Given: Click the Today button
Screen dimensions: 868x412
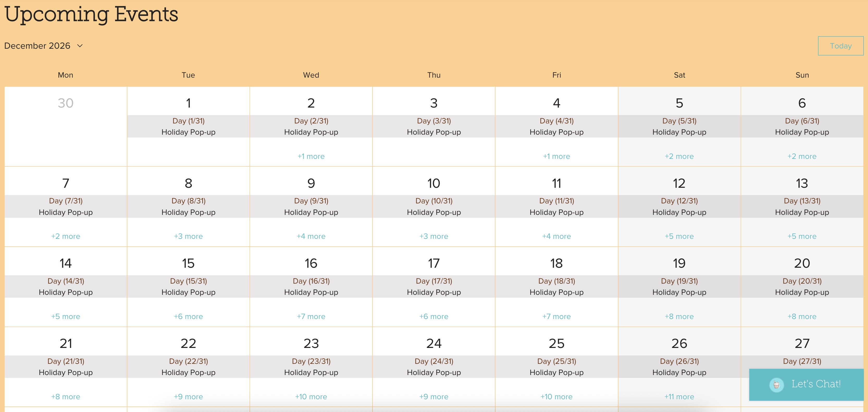Looking at the screenshot, I should click(x=840, y=46).
